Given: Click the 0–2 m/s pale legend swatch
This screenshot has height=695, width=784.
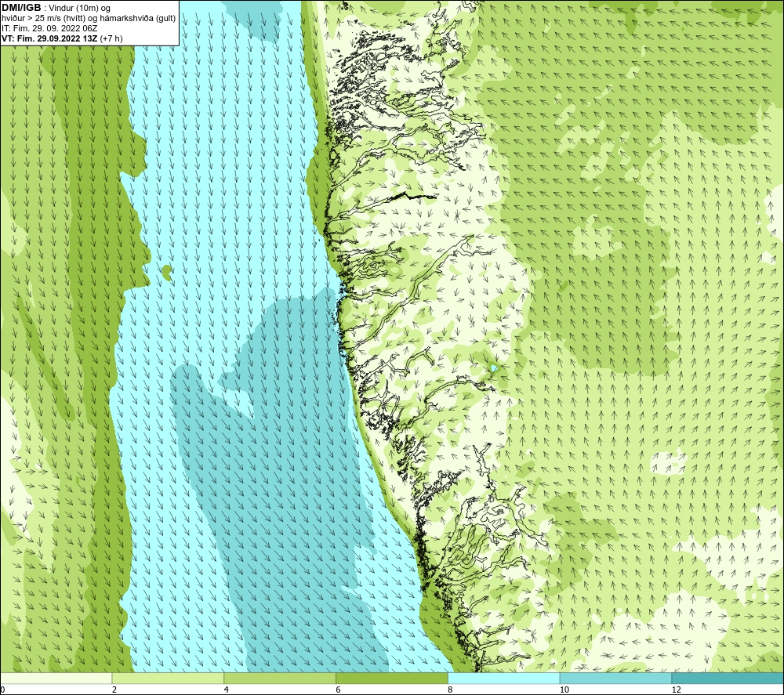Looking at the screenshot, I should pyautogui.click(x=56, y=678).
